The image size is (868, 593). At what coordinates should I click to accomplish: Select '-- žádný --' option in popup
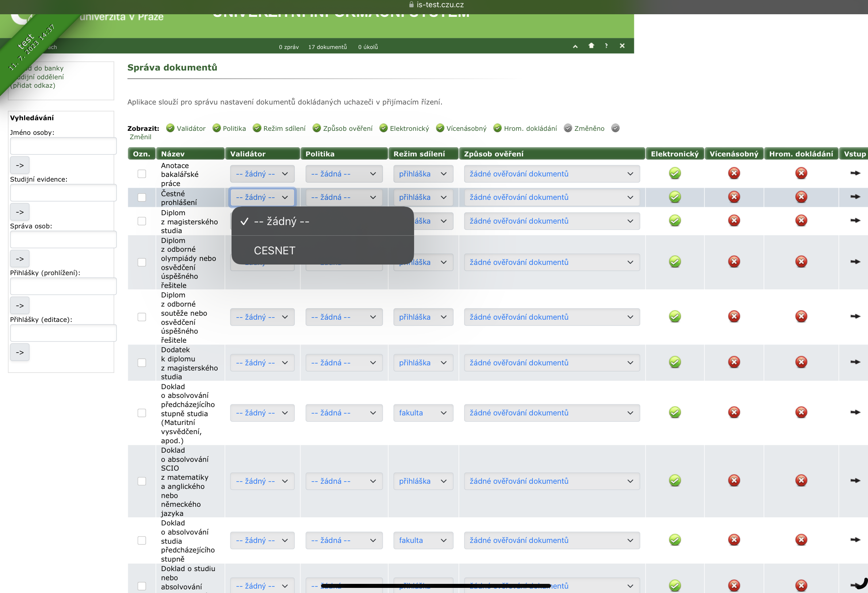pos(281,221)
